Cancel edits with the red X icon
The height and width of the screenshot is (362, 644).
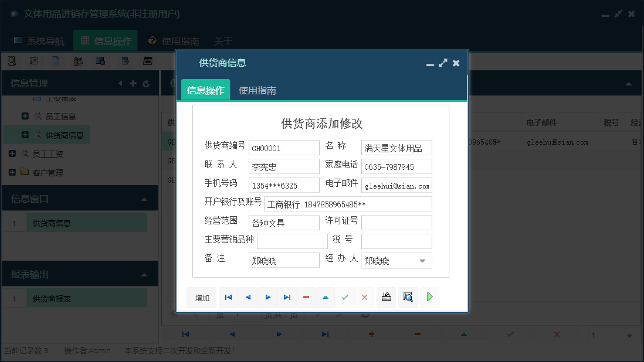(x=364, y=298)
